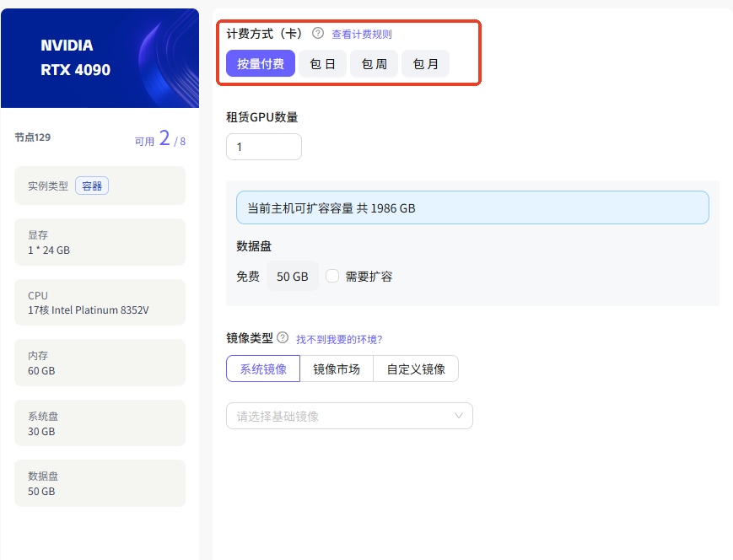This screenshot has height=560, width=733.
Task: Select 包周 billing option
Action: (x=374, y=63)
